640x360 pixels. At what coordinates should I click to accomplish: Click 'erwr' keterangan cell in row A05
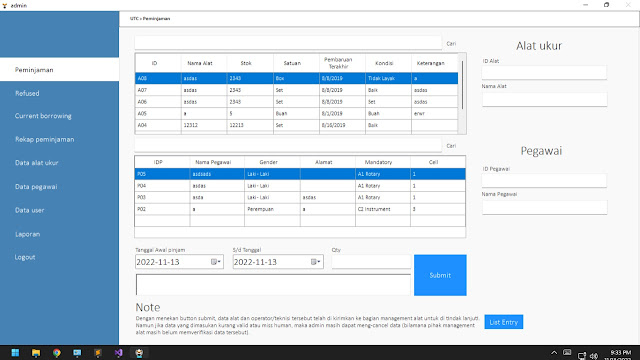pyautogui.click(x=435, y=113)
